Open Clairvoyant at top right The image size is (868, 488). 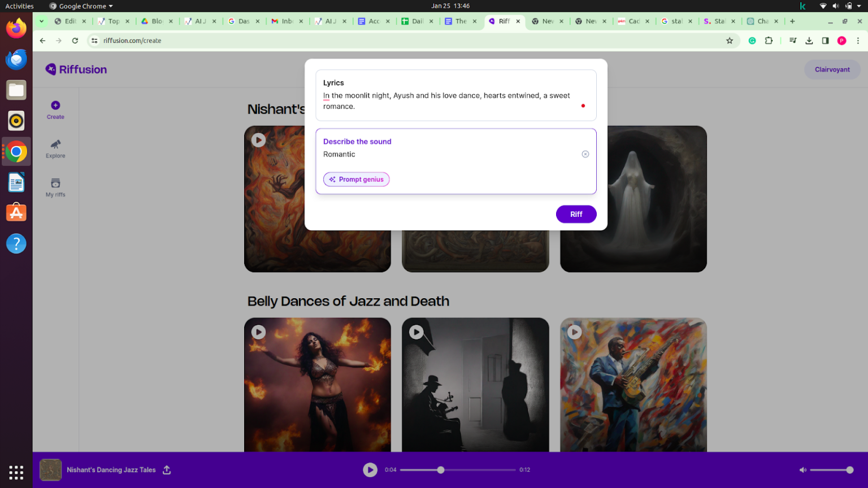tap(832, 69)
